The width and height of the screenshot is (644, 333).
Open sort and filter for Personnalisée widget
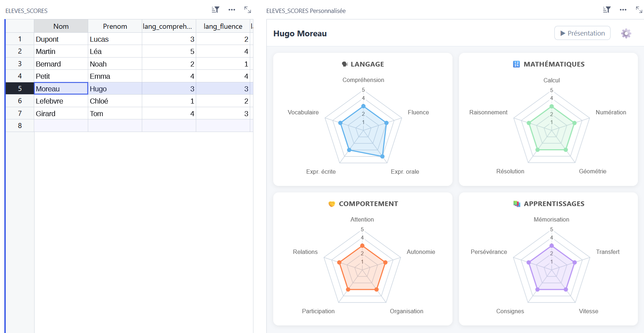click(607, 10)
